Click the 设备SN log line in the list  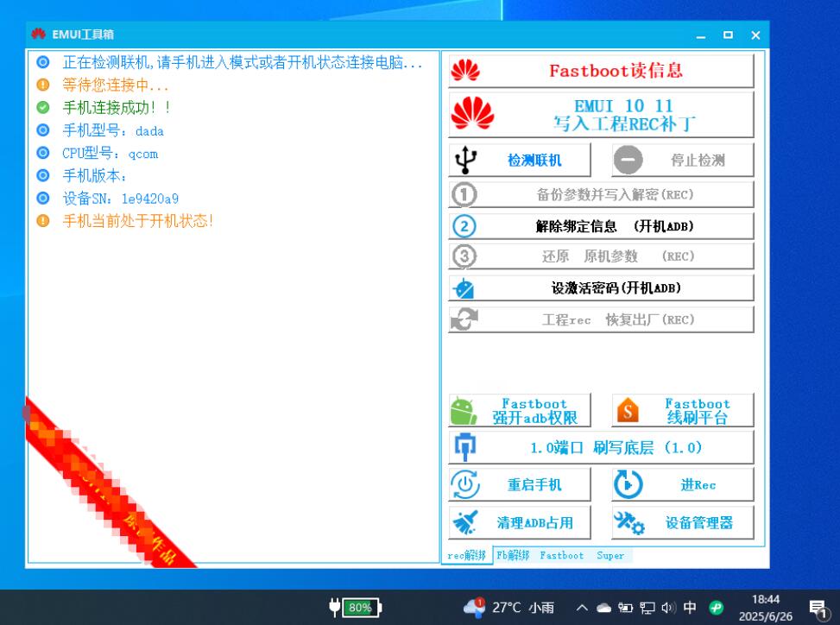120,199
